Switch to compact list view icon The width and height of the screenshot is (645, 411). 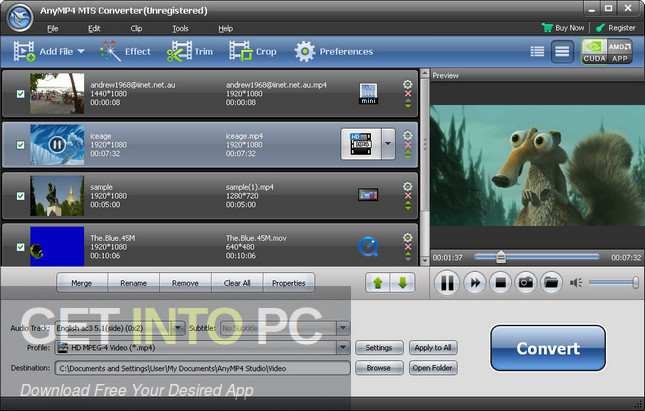(537, 51)
